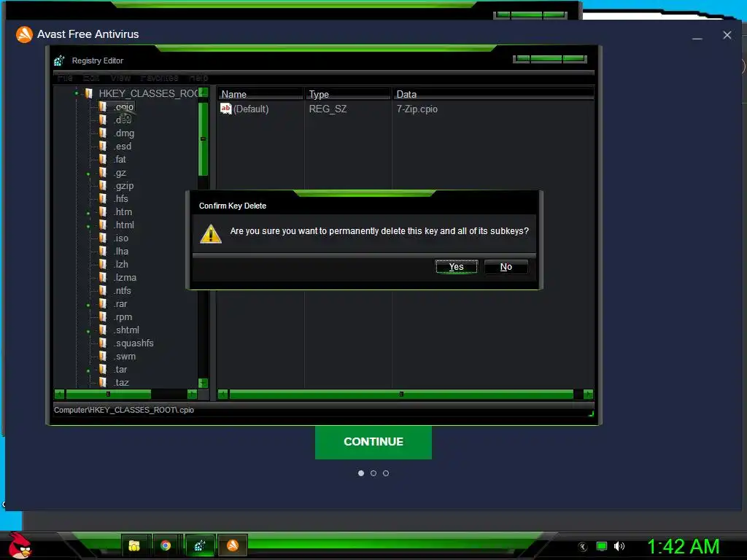Expand the .shtml key

[x=88, y=332]
